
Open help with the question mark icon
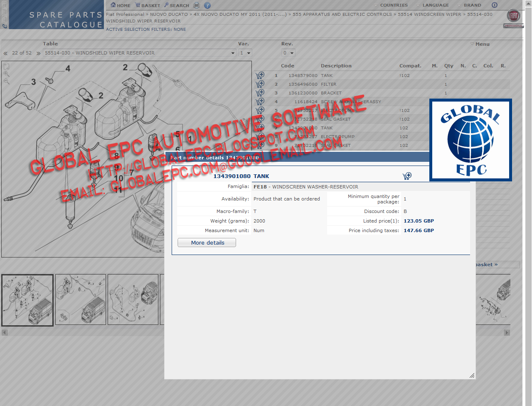coord(207,5)
